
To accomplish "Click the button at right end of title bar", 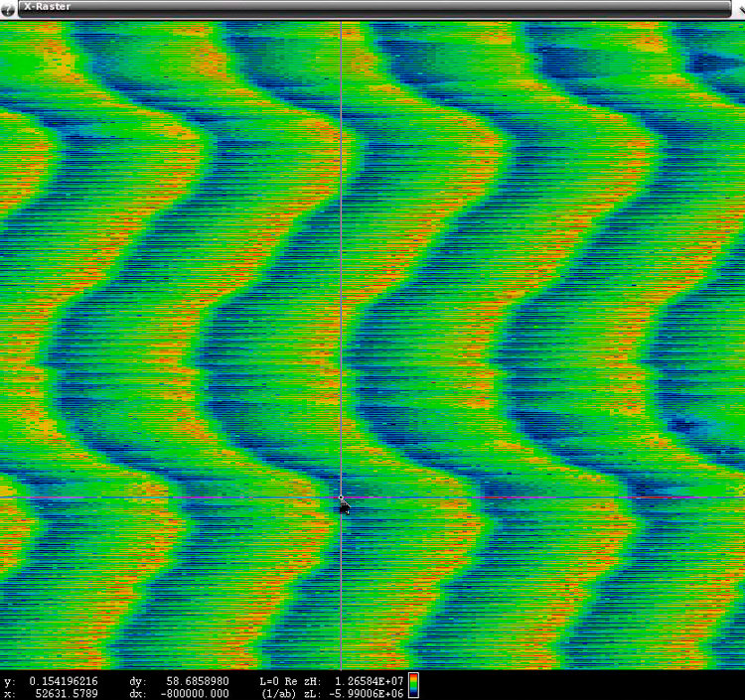I will point(736,7).
